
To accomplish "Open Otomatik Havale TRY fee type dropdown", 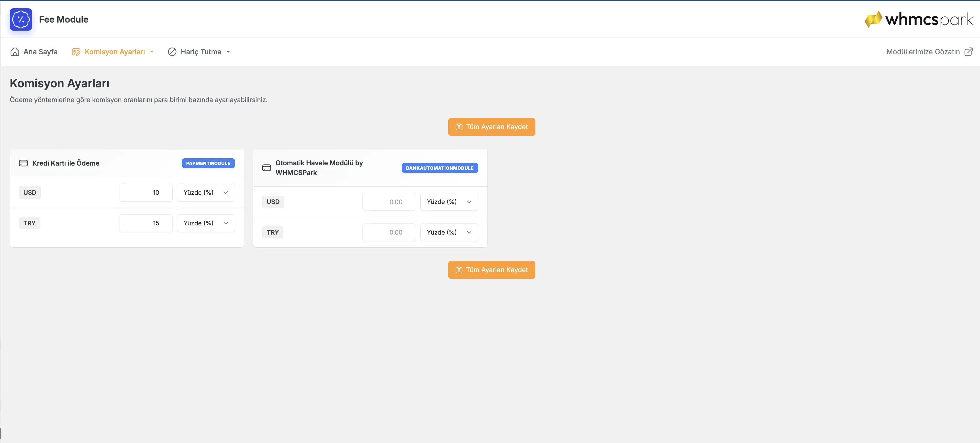I will click(x=449, y=232).
